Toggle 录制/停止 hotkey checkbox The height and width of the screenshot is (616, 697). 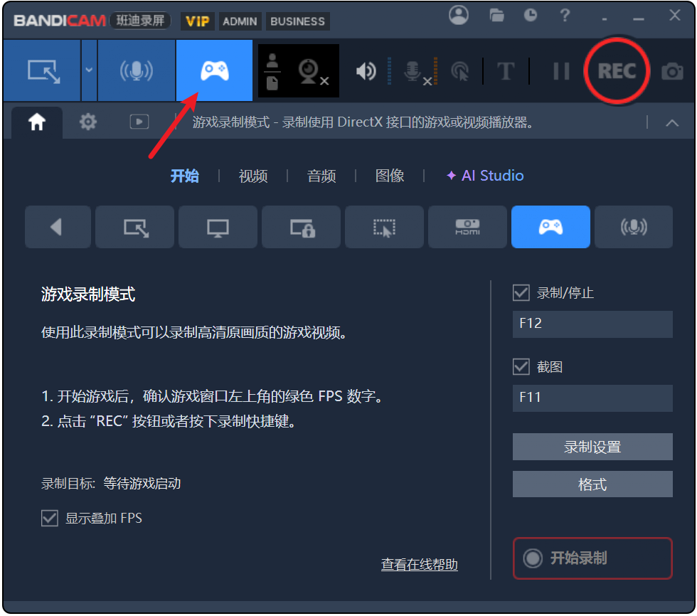click(x=521, y=293)
